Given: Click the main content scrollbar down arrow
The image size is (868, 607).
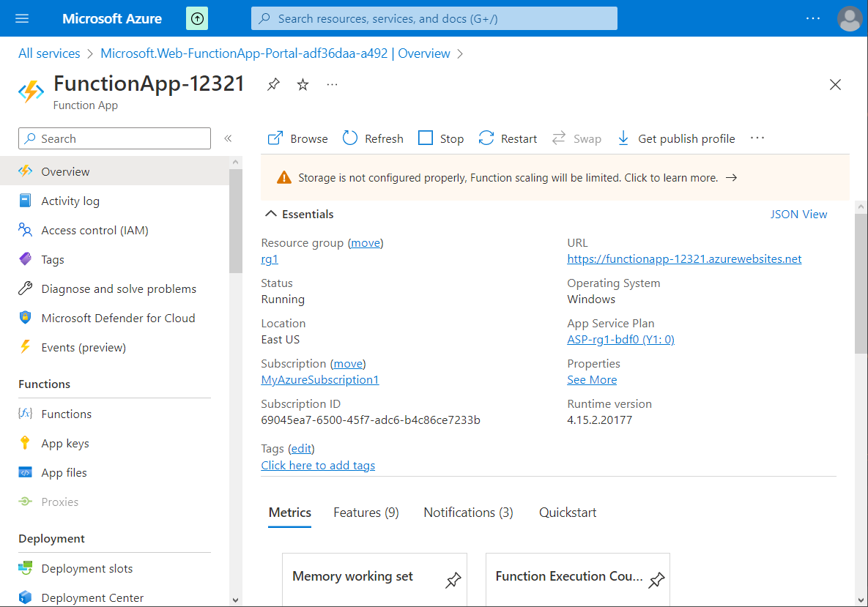Looking at the screenshot, I should (861, 600).
